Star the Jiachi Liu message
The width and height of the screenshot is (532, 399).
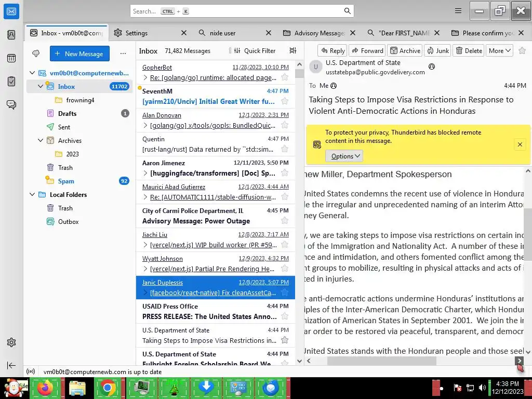(285, 245)
